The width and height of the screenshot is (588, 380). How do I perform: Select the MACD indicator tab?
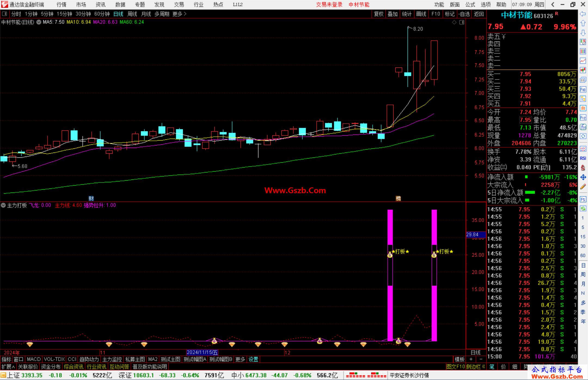tap(34, 359)
